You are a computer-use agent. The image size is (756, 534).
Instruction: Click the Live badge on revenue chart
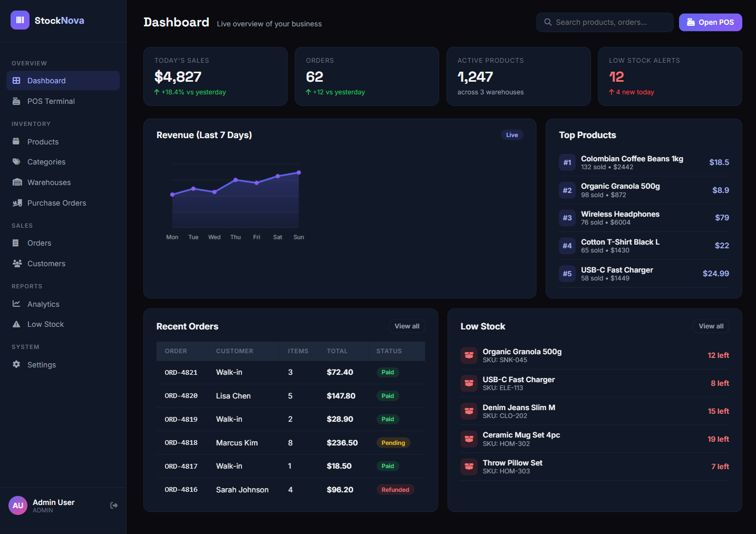[x=512, y=135]
